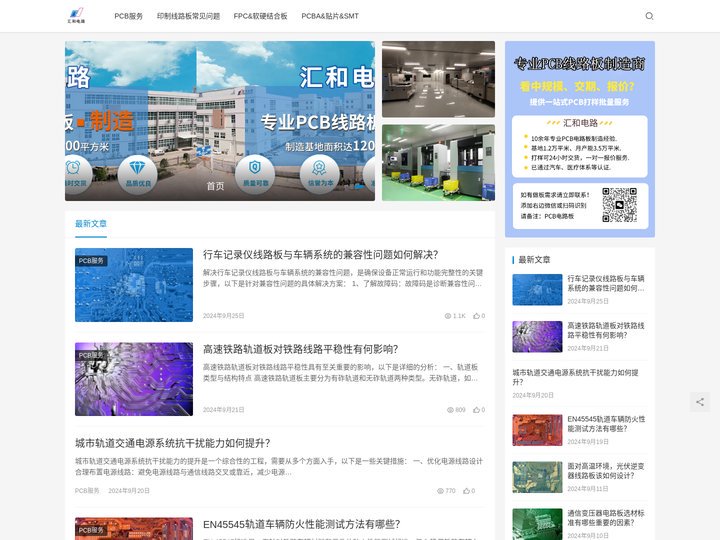The image size is (720, 540).
Task: Click 首页 label on the banner
Action: [x=215, y=186]
